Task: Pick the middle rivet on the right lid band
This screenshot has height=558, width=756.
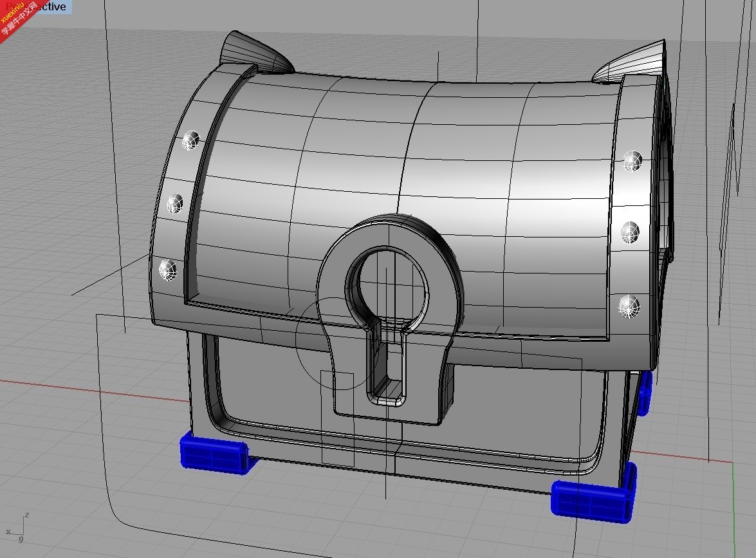Action: click(x=630, y=232)
